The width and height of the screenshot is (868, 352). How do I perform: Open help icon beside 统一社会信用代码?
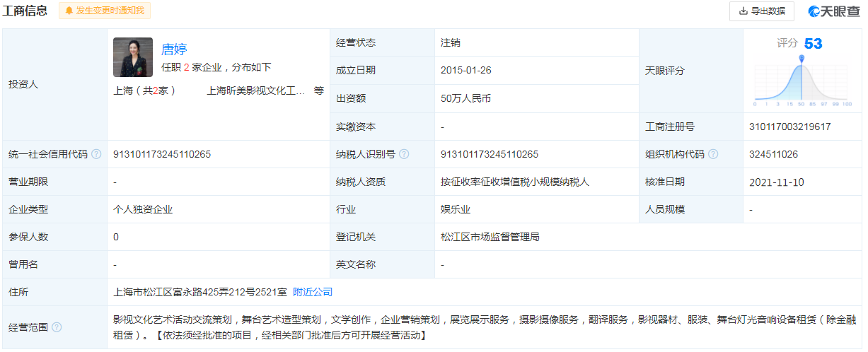point(96,154)
